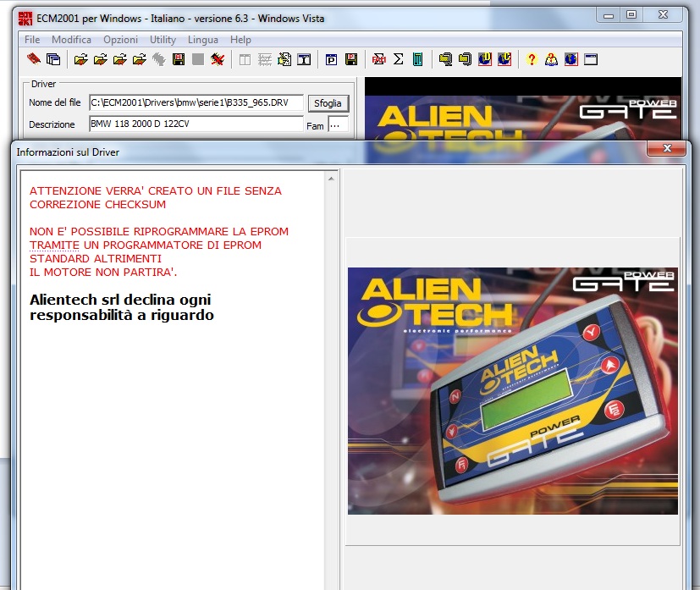Click the Nome del file path field
This screenshot has height=590, width=700.
click(x=196, y=102)
